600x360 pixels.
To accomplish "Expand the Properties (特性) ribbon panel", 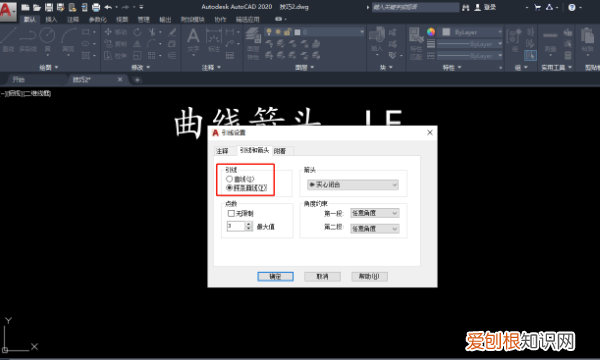I will 452,67.
